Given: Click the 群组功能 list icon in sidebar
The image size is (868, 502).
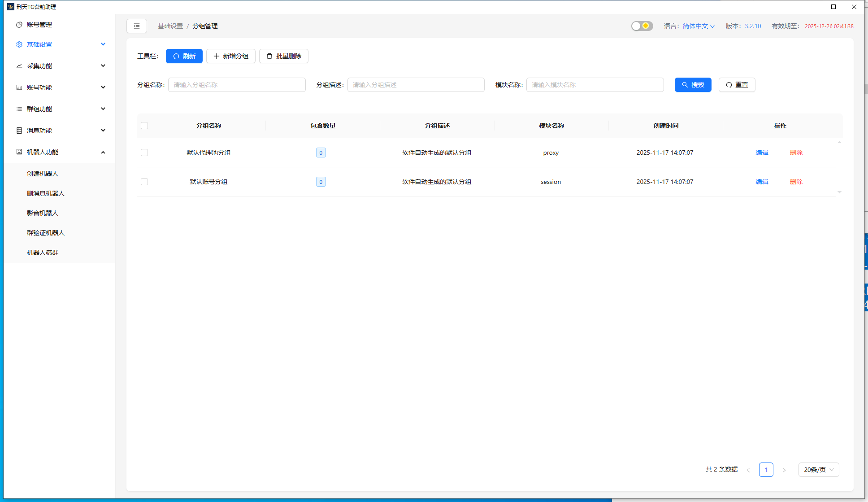Looking at the screenshot, I should (x=19, y=109).
